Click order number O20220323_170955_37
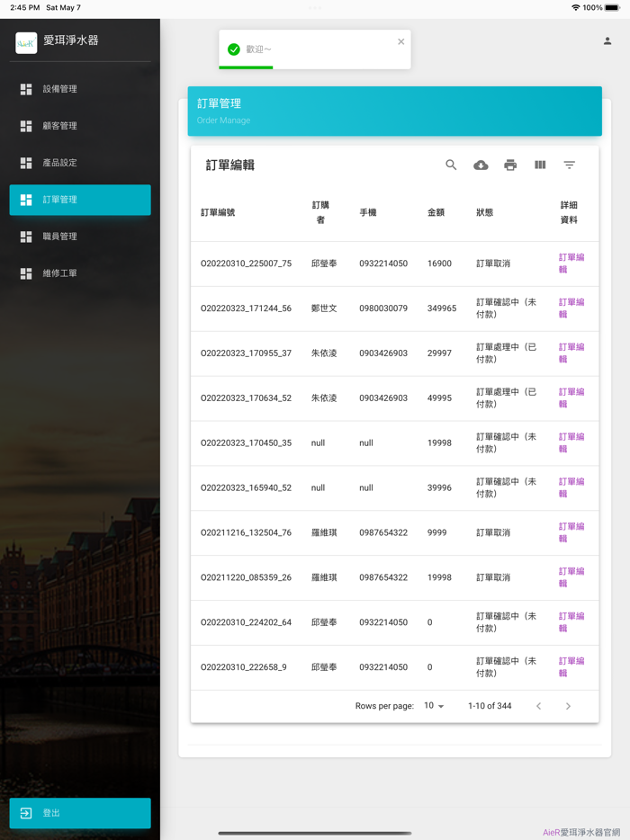 pos(246,353)
